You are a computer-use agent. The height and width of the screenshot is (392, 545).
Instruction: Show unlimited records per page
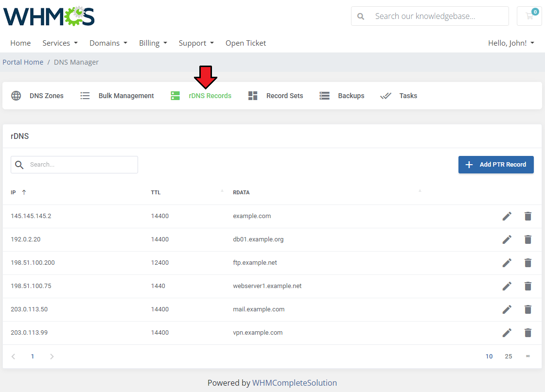(x=528, y=356)
